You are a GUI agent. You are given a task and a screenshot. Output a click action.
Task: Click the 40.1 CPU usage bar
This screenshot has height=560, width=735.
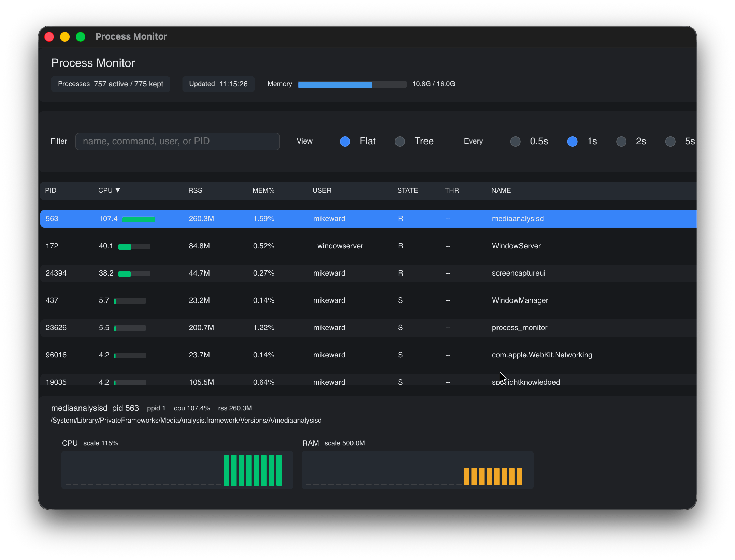(x=134, y=247)
